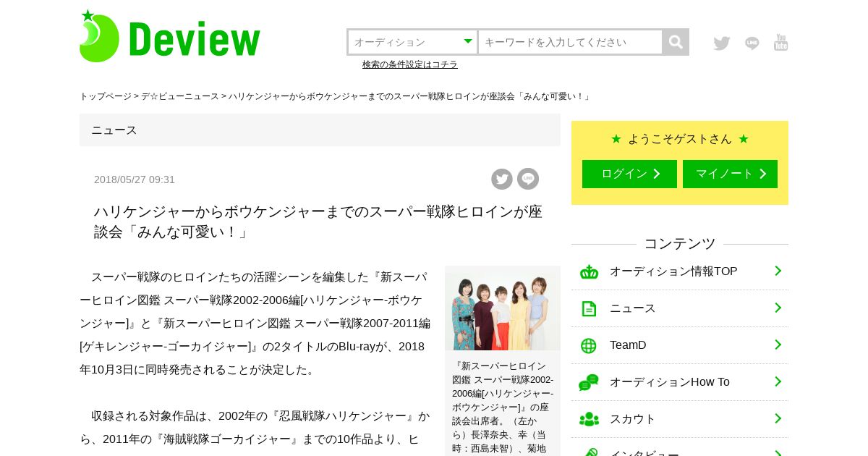The image size is (868, 456).
Task: Click chevron arrow on オーディション情報TOP row
Action: click(x=778, y=271)
